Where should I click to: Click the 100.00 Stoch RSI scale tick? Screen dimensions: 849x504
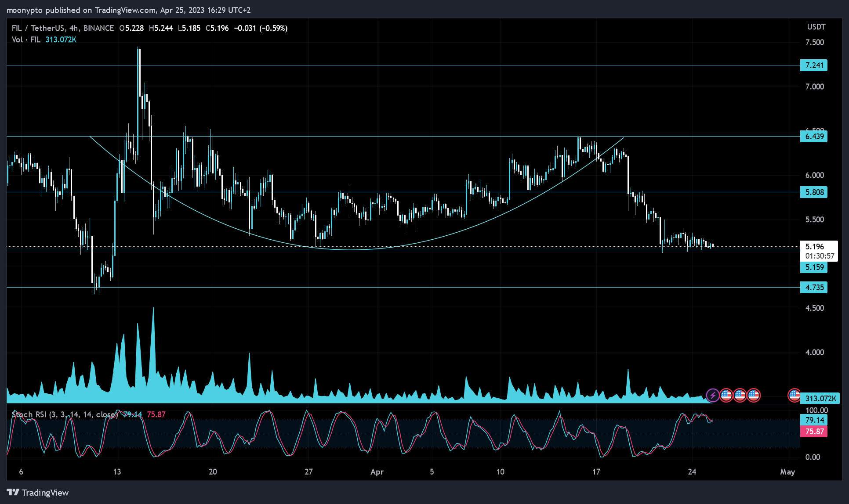pos(816,410)
